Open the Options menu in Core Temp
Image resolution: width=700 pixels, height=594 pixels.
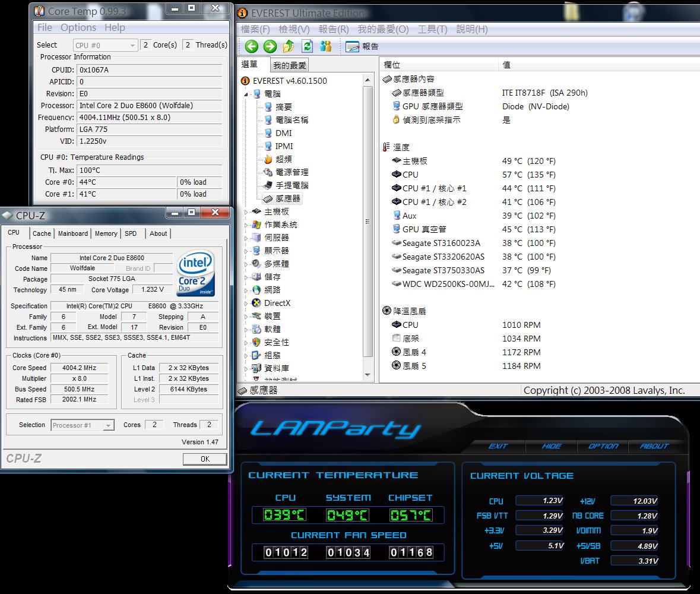(x=78, y=27)
